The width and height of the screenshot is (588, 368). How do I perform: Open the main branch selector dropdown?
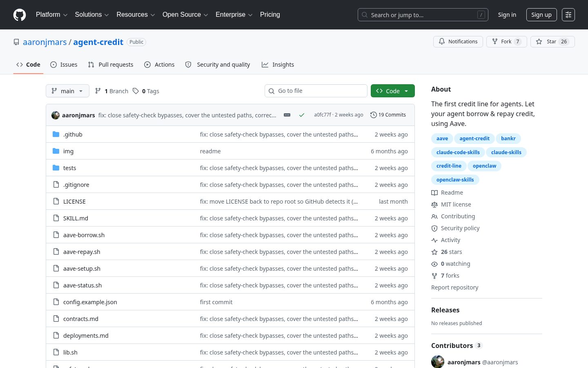click(67, 91)
